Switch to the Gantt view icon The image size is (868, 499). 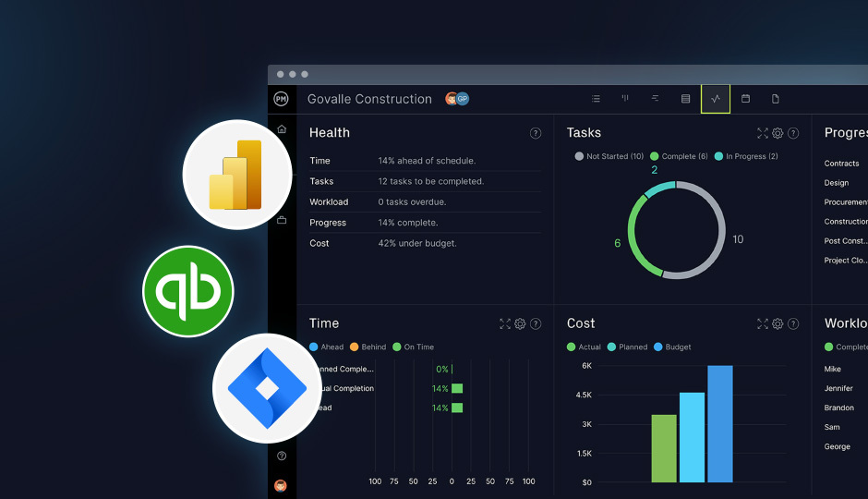655,99
